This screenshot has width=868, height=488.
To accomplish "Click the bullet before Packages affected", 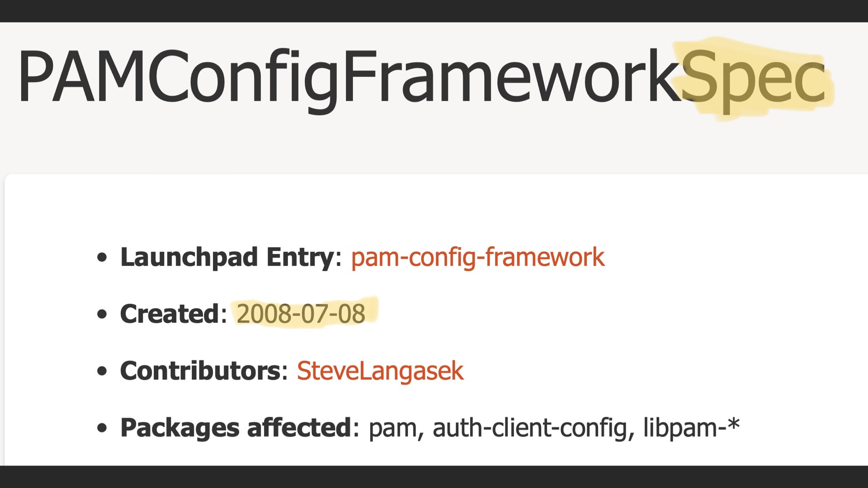I will click(x=102, y=428).
